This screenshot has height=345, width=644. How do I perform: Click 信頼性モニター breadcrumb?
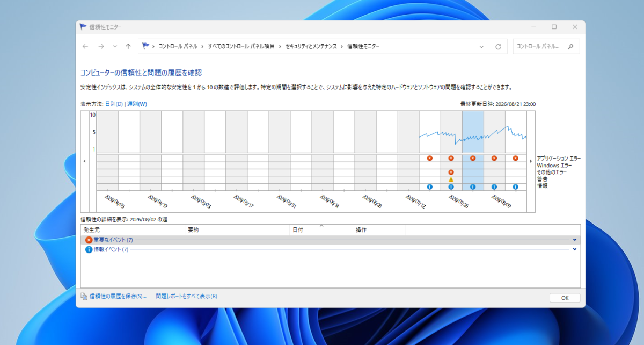363,47
